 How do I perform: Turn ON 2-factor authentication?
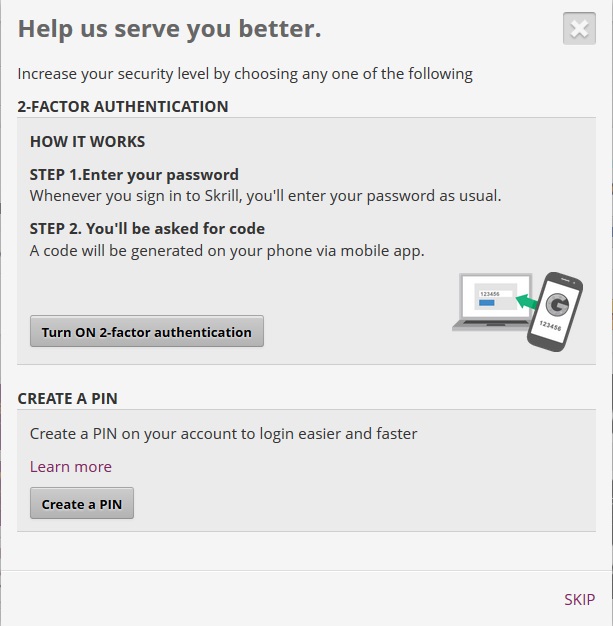[x=147, y=332]
